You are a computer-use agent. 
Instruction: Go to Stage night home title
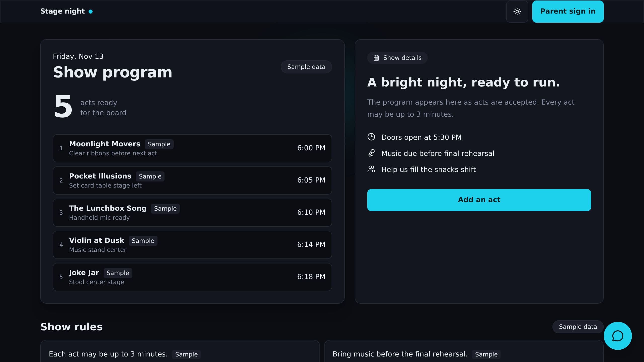point(62,11)
